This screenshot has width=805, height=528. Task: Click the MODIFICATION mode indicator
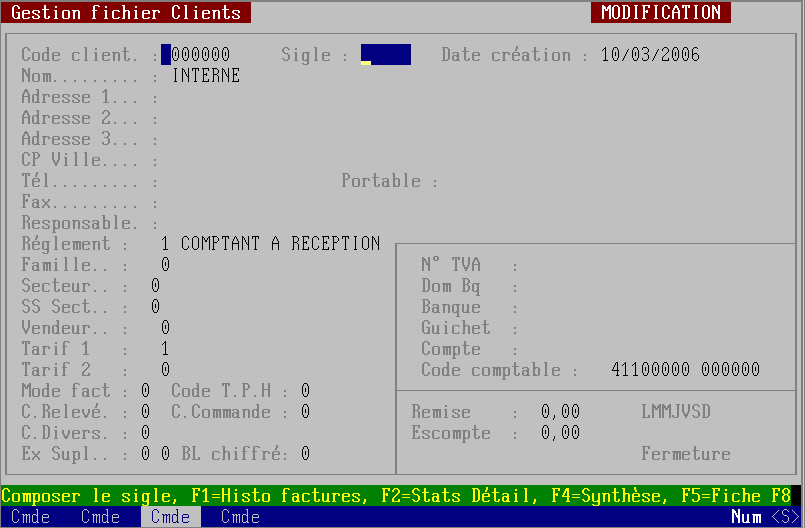point(660,13)
